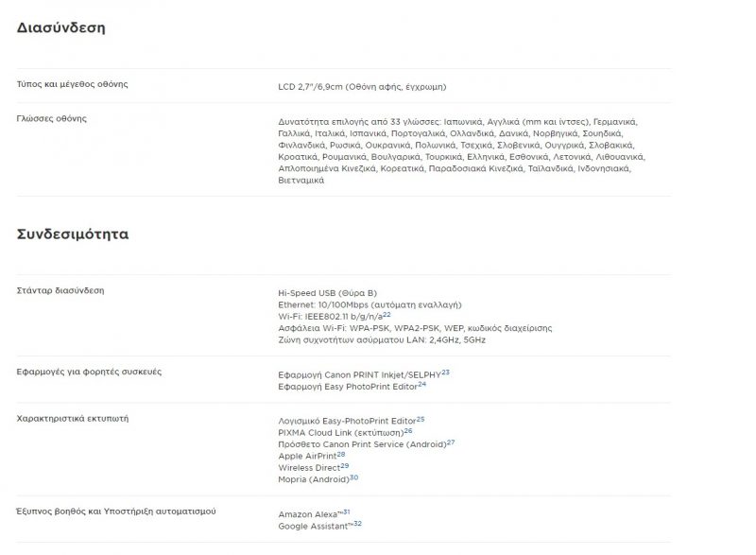The height and width of the screenshot is (555, 756).
Task: Open footnote 32 beside Google Assistant
Action: pos(358,524)
